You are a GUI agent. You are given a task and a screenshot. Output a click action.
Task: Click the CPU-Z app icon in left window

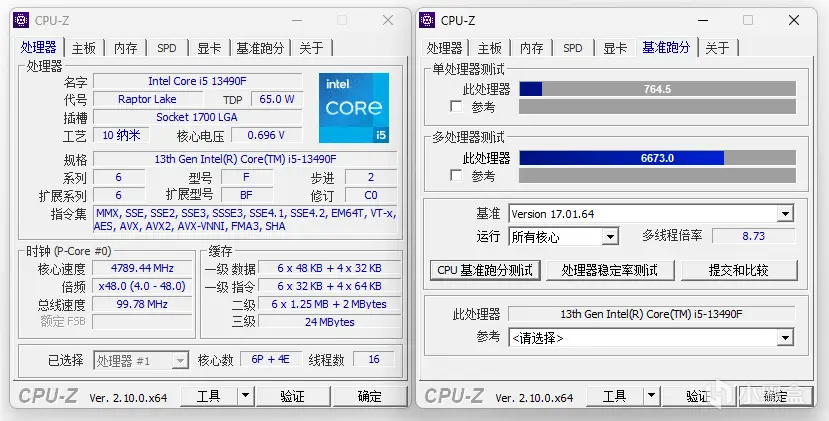21,20
